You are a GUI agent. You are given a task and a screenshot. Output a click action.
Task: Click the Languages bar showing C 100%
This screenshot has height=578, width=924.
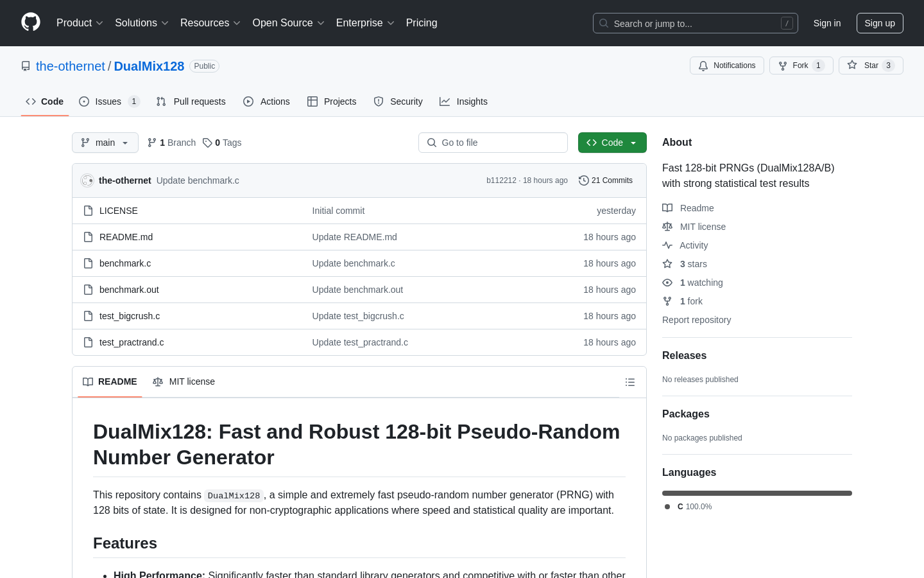[757, 493]
